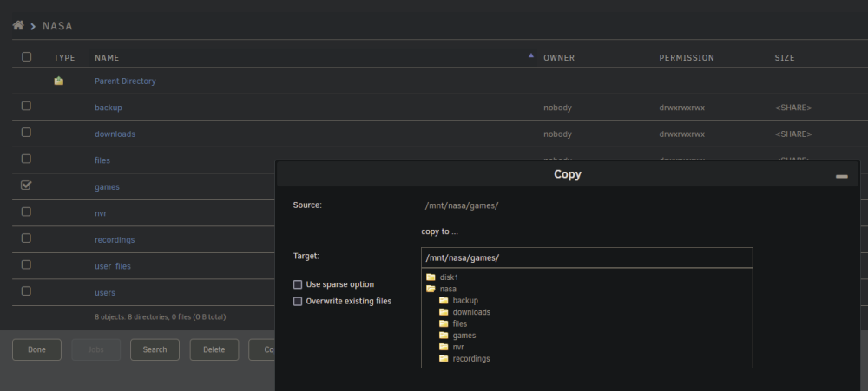Uncheck the games row checkbox

point(26,186)
